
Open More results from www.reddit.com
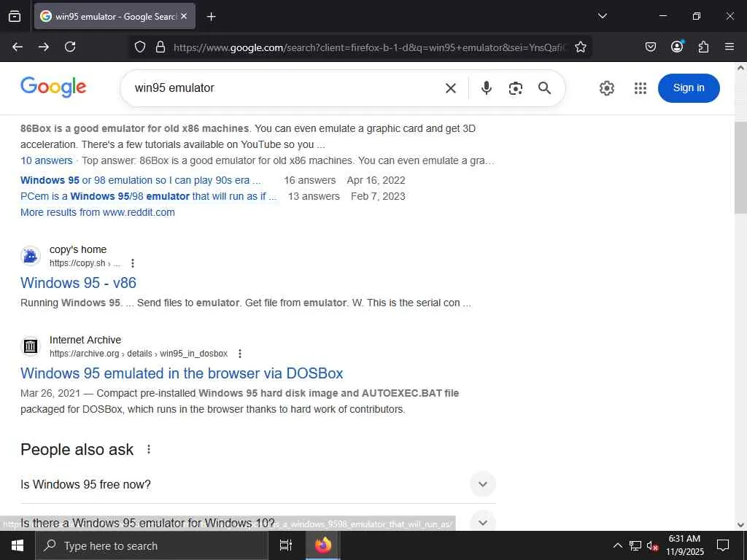pyautogui.click(x=98, y=212)
